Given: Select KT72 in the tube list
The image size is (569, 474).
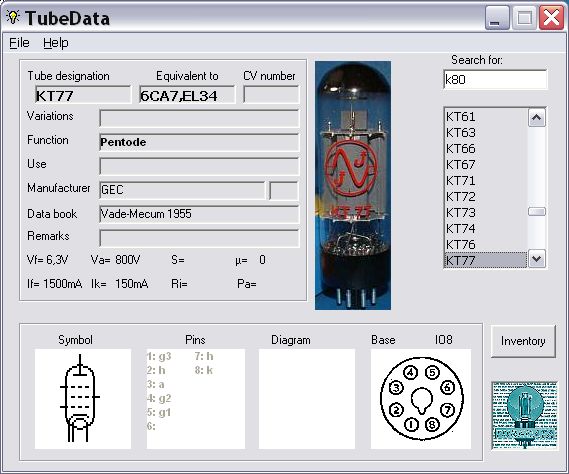Looking at the screenshot, I should 486,196.
